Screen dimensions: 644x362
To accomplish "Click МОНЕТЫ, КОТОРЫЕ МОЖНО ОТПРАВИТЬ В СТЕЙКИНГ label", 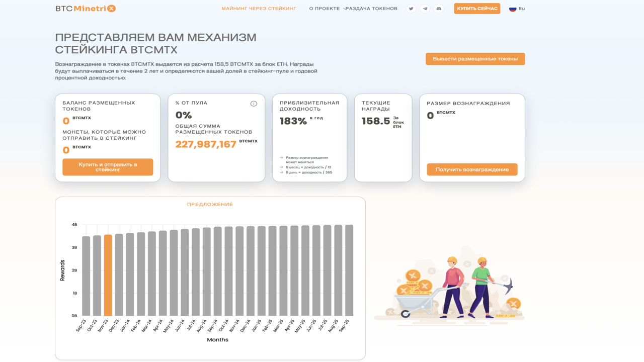I will point(104,135).
